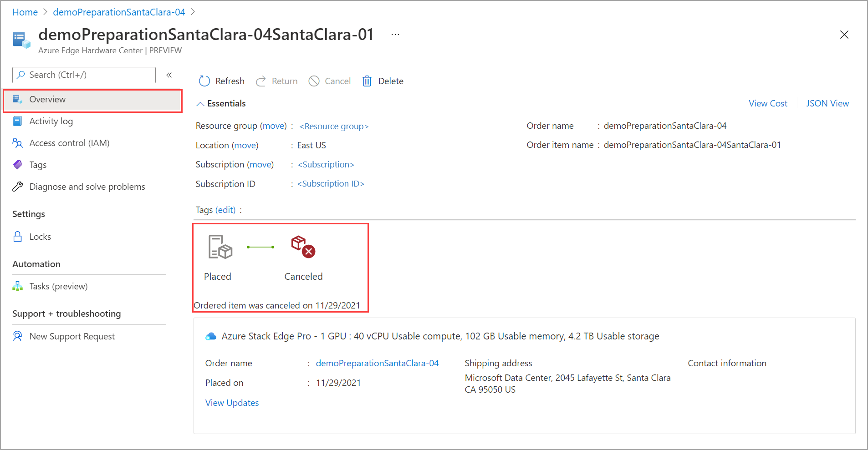Open the Activity log page
The width and height of the screenshot is (868, 450).
coord(51,121)
